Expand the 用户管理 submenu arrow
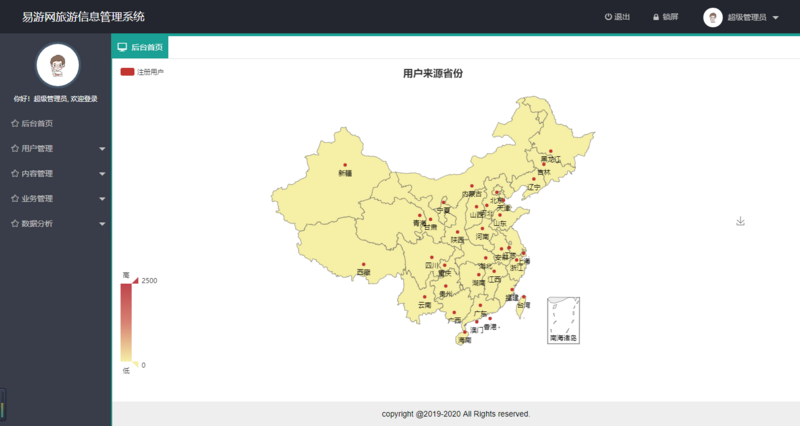Screen dimensions: 800x426 [x=102, y=149]
